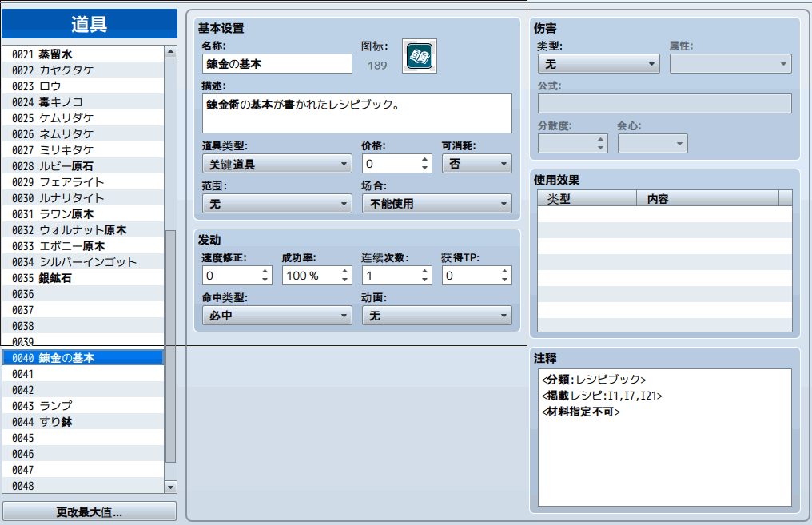The image size is (812, 525).
Task: Select highlighted item 0040 錬金の基本
Action: pos(83,358)
